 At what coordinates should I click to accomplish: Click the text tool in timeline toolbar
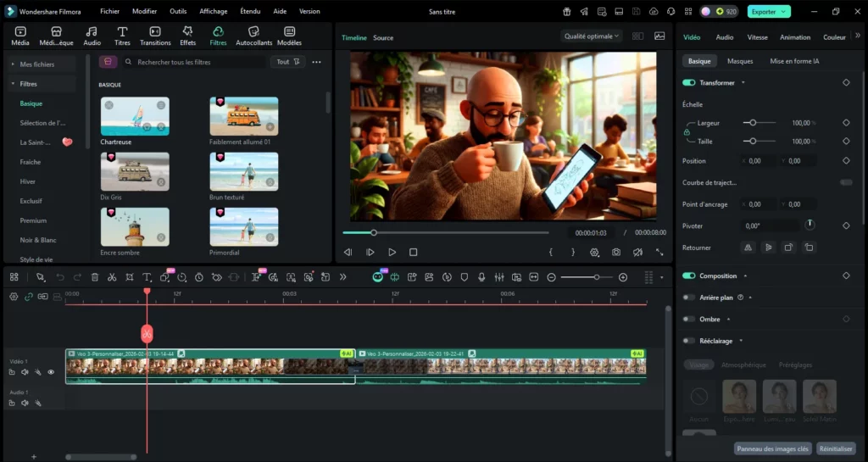tap(146, 277)
